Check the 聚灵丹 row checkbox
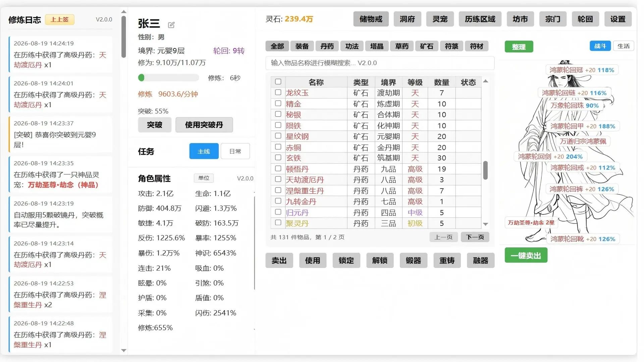 278,223
